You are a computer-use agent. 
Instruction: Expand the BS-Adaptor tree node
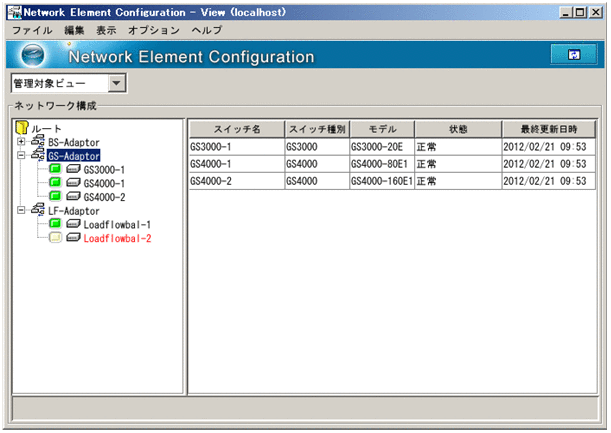click(22, 143)
